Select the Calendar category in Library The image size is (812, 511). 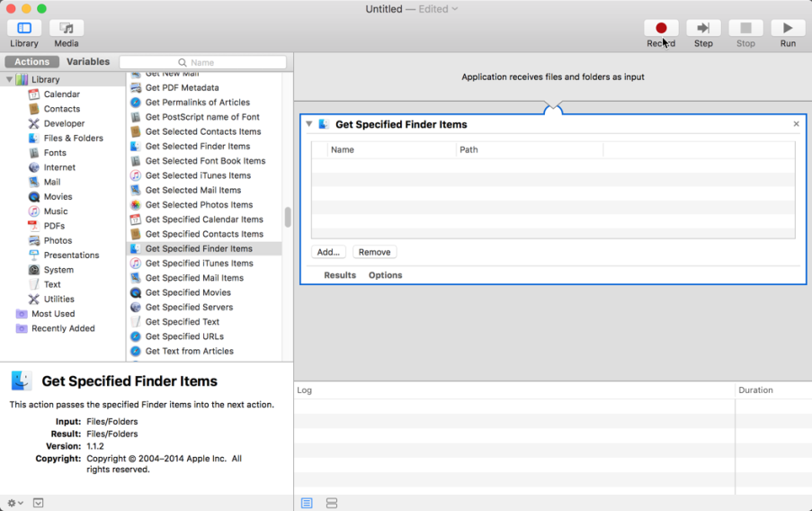(62, 94)
